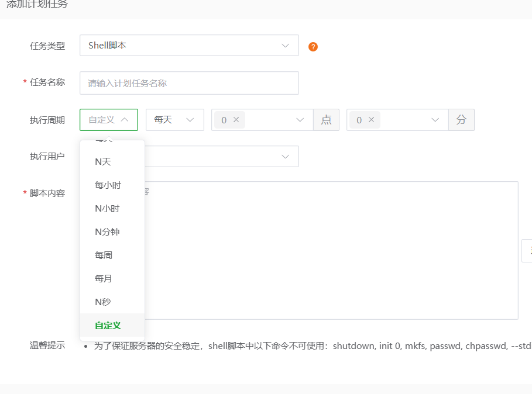Choose N分钟 from the cycle list
532x394 pixels.
click(112, 231)
